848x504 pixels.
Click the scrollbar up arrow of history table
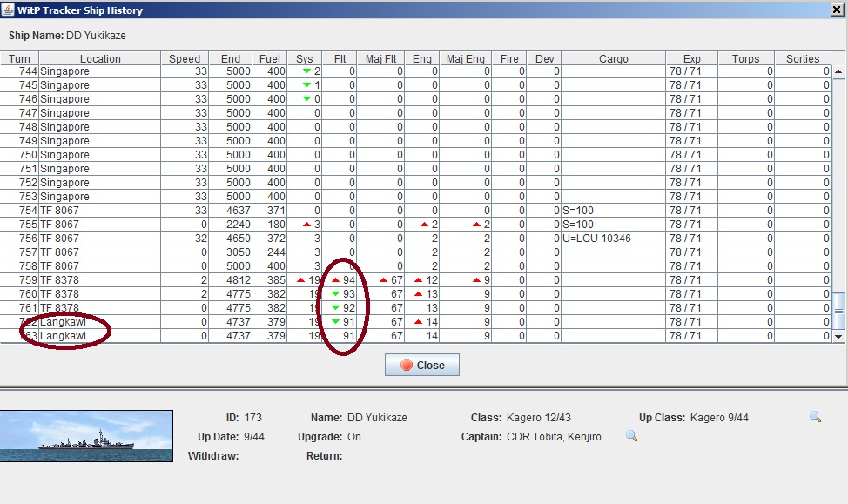(838, 71)
